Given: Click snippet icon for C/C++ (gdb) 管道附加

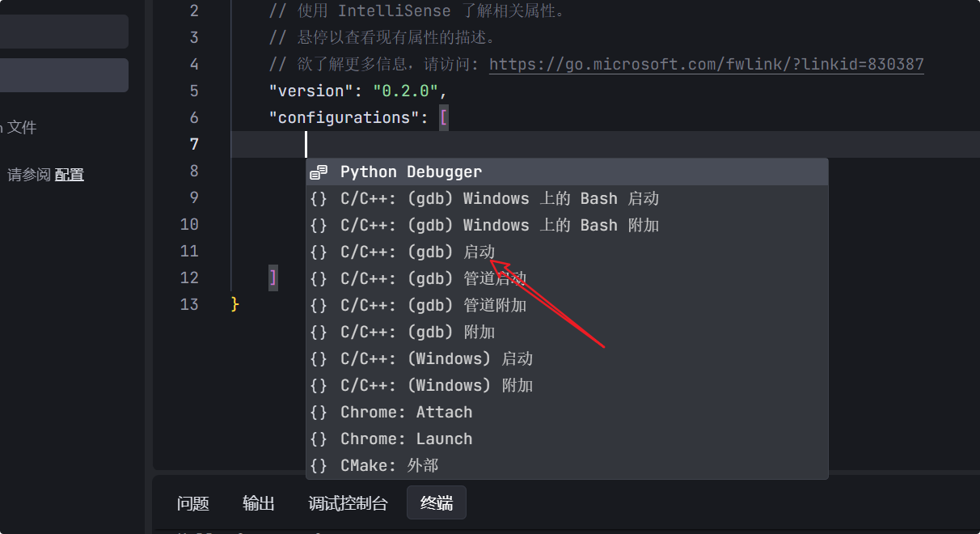Looking at the screenshot, I should 319,305.
